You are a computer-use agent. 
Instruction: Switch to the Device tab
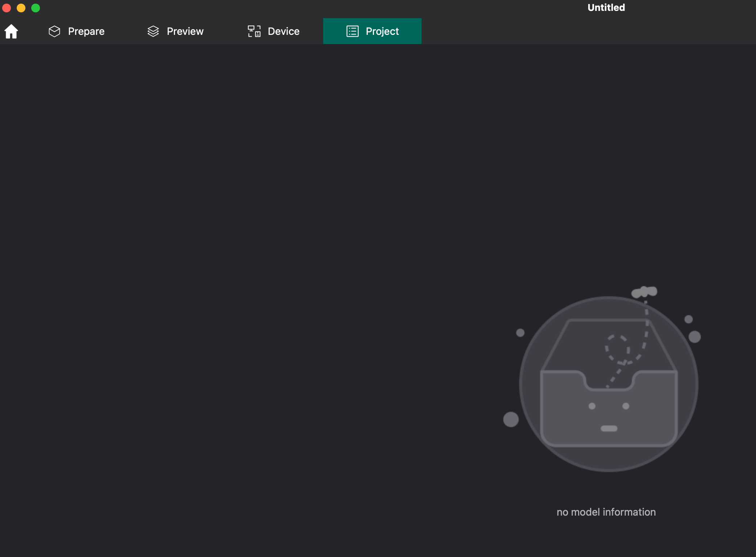283,31
